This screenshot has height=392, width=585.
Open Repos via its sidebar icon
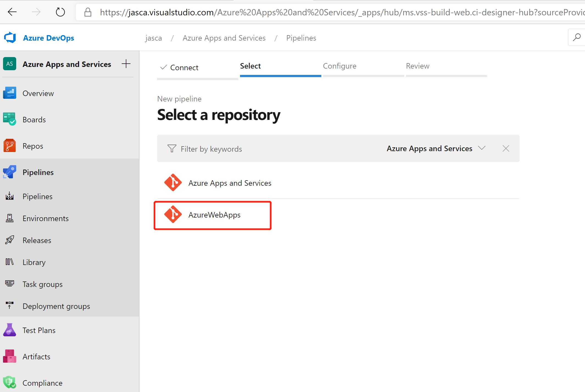pyautogui.click(x=10, y=146)
